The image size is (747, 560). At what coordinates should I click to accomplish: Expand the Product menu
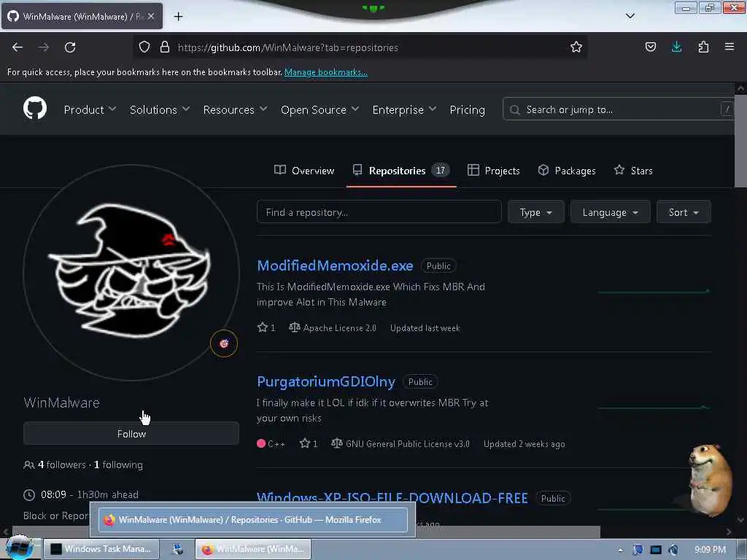pyautogui.click(x=90, y=110)
